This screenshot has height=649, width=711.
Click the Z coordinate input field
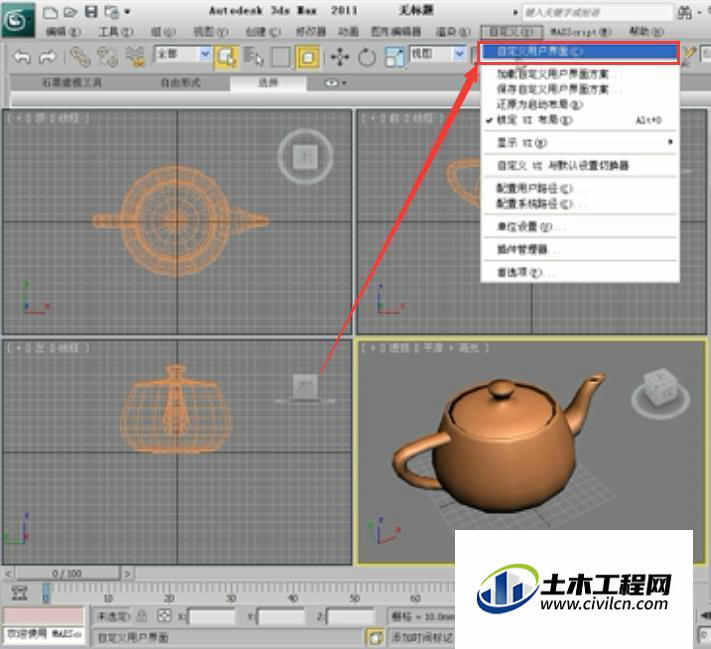click(x=351, y=616)
